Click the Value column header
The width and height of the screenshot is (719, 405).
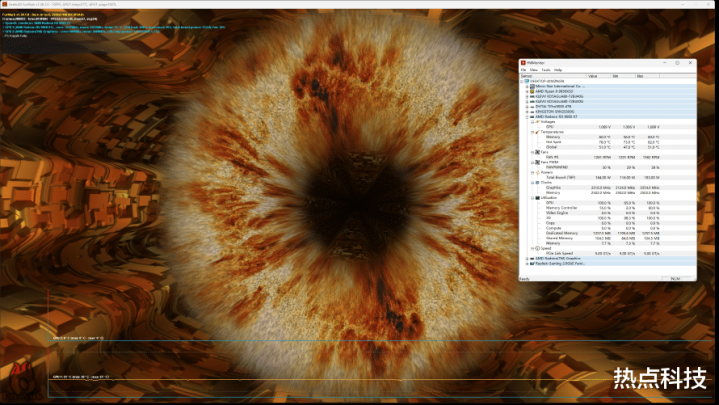tap(599, 76)
